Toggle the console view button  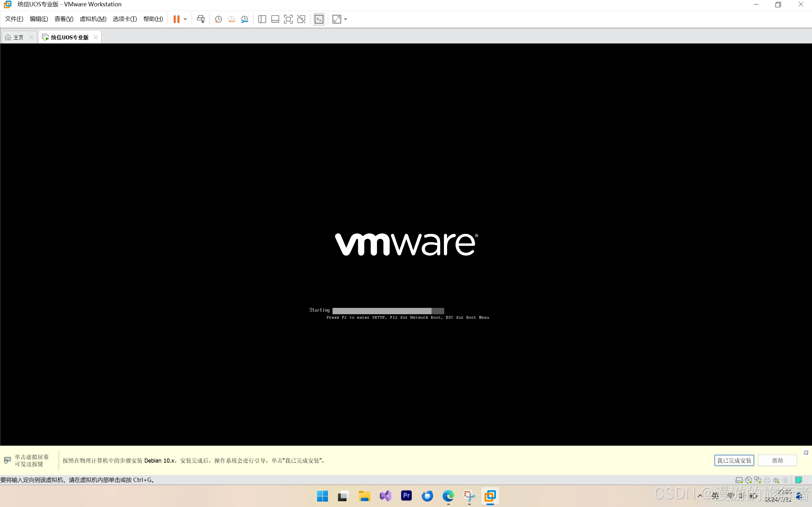pyautogui.click(x=319, y=19)
